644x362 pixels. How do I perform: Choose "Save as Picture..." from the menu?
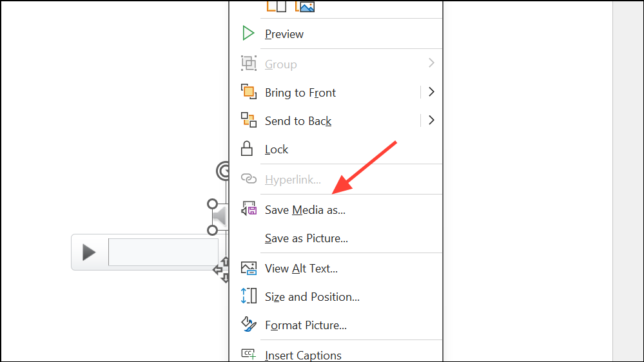pos(306,238)
